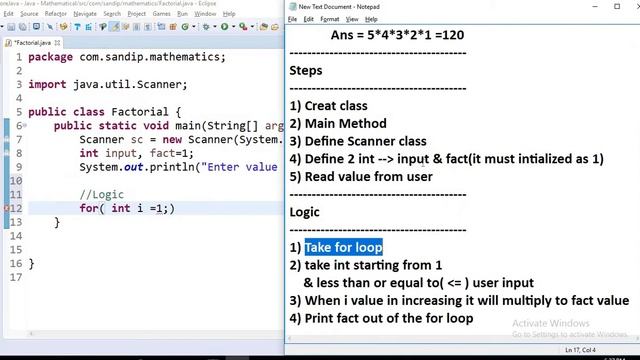Click 'Ln 17, Col 4' in Notepad status bar
The width and height of the screenshot is (640, 360).
pos(580,350)
